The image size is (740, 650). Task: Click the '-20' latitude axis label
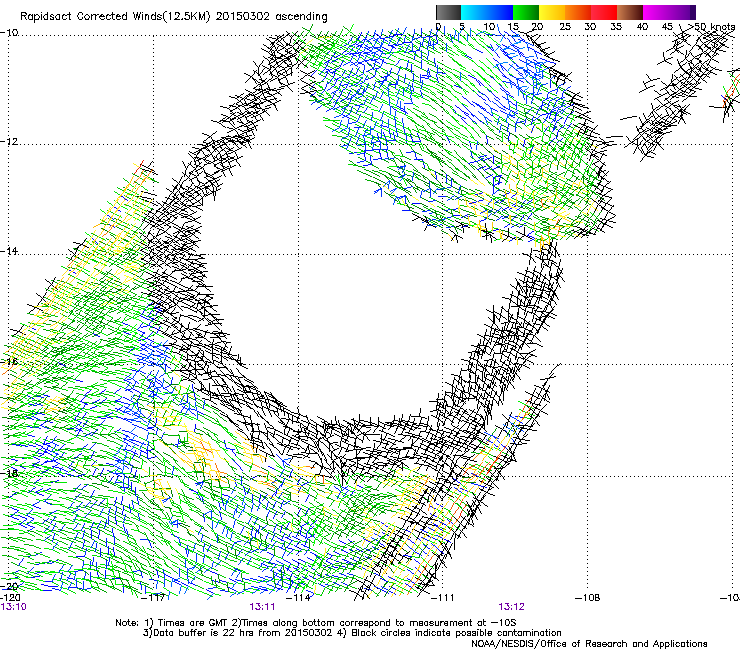pos(9,586)
